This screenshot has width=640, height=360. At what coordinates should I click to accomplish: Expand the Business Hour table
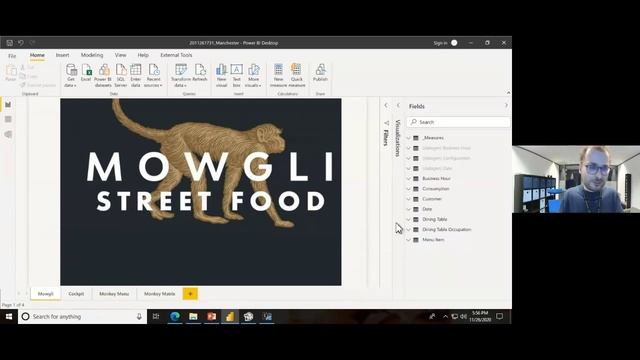click(409, 179)
